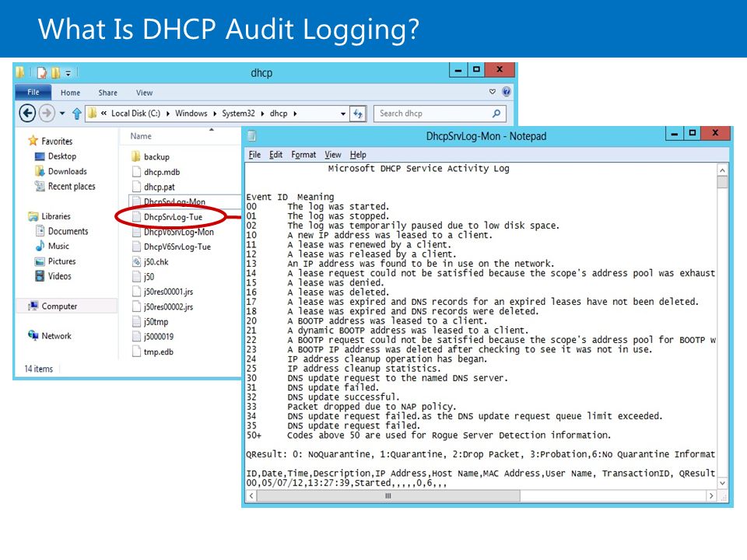Click Windows in the address path
747x560 pixels.
coord(191,114)
